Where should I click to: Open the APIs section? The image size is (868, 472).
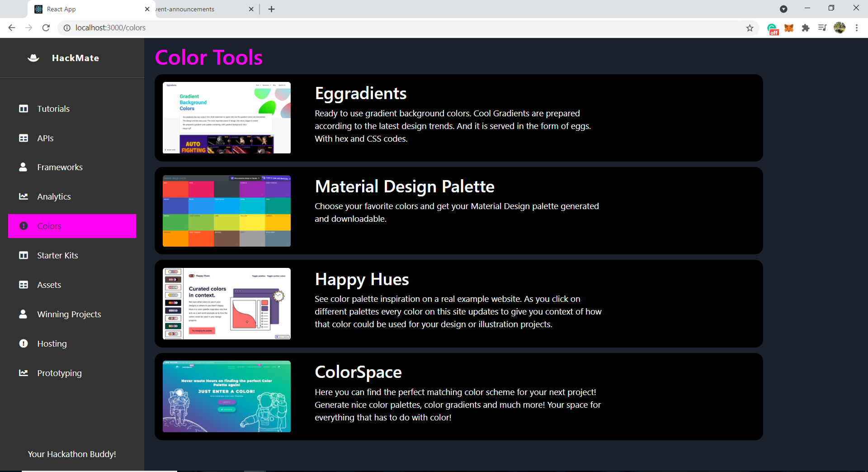click(x=72, y=138)
